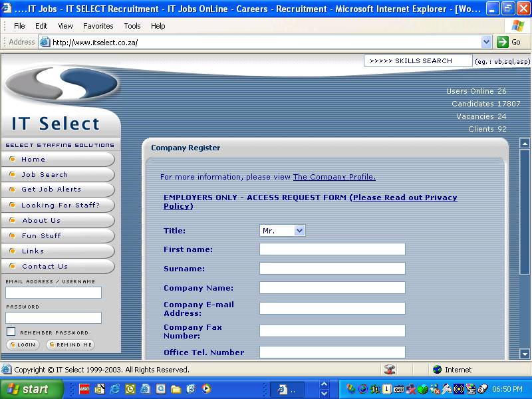532x399 pixels.
Task: Open the Edit menu
Action: pos(41,26)
